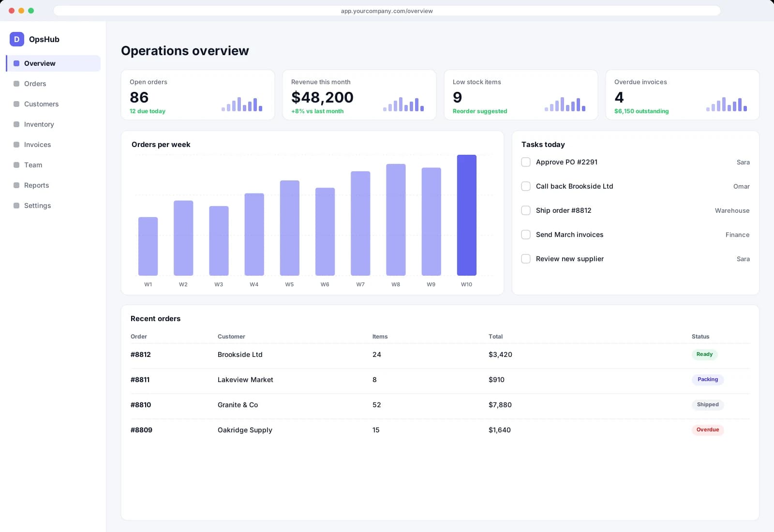Click the Revenue this month sparkline
The image size is (774, 532).
(x=403, y=104)
